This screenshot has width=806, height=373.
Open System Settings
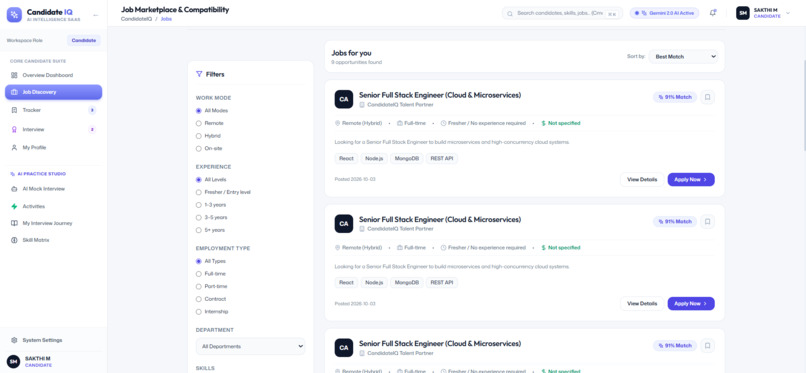(53, 340)
